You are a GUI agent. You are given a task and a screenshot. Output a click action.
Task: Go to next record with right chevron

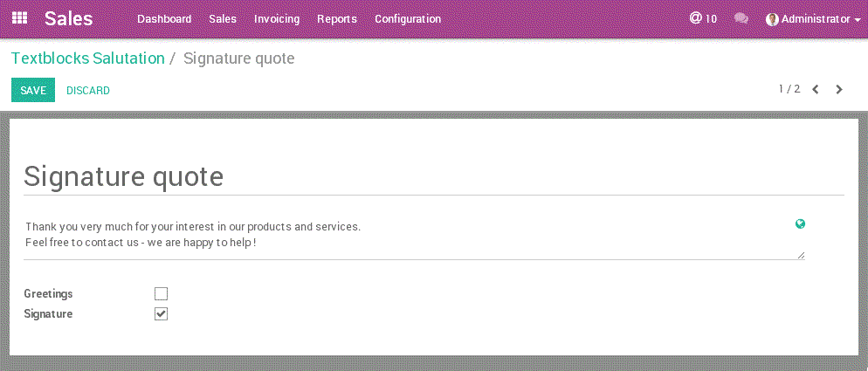pos(839,90)
